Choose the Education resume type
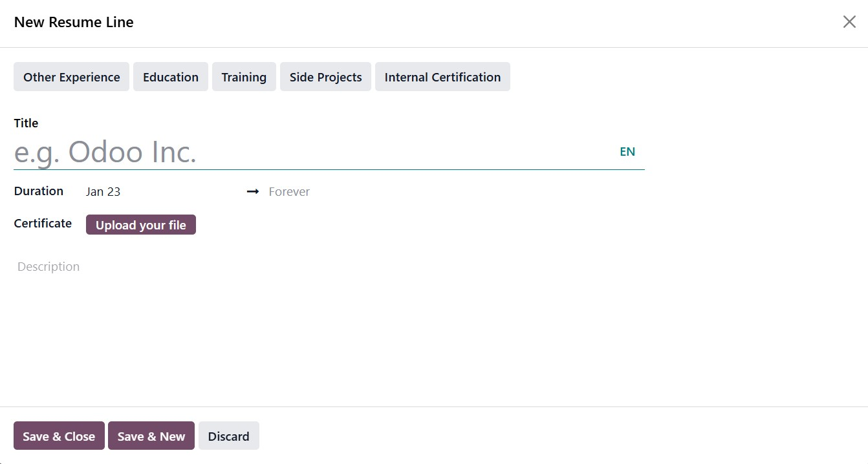This screenshot has height=464, width=868. [x=171, y=77]
